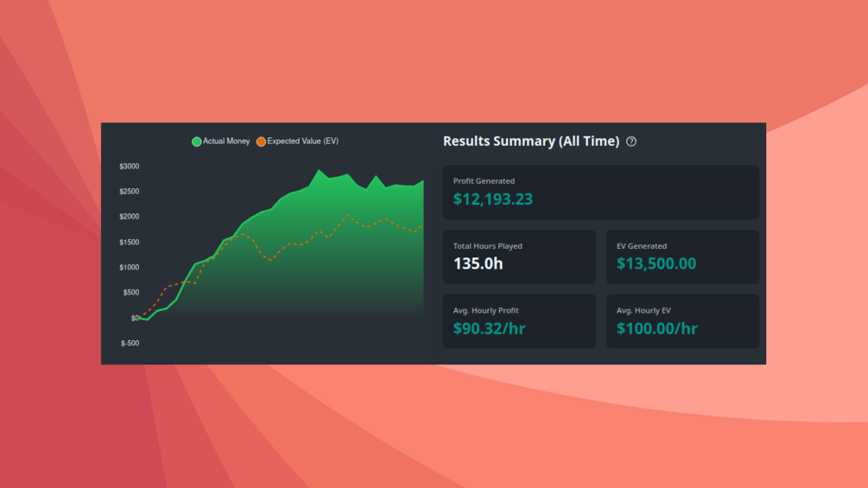Click the $0 y-axis label
Image resolution: width=868 pixels, height=488 pixels.
[135, 318]
